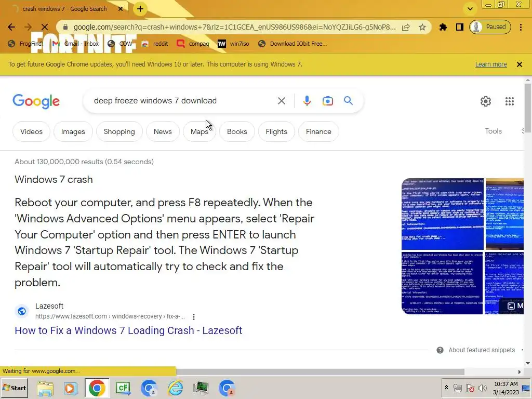The width and height of the screenshot is (532, 399).
Task: Show hidden system tray icons
Action: (x=446, y=388)
